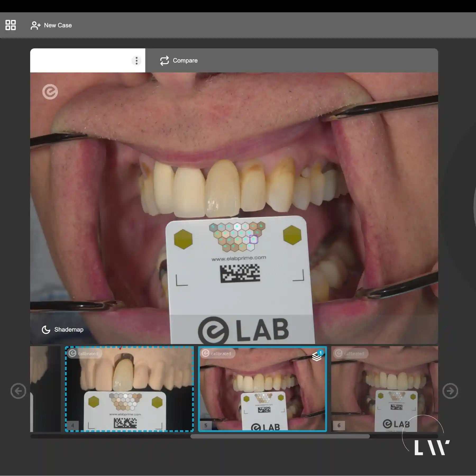
Task: Select thumbnail 4 of the dental model
Action: [129, 389]
